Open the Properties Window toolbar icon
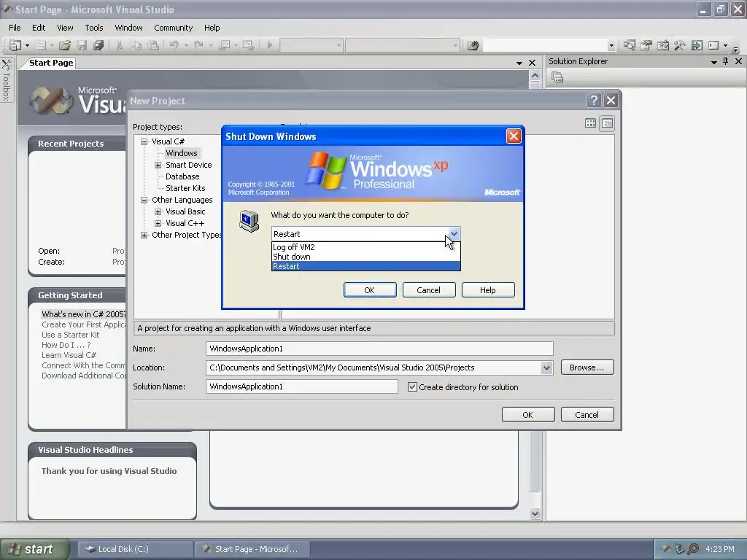Image resolution: width=747 pixels, height=560 pixels. point(646,45)
